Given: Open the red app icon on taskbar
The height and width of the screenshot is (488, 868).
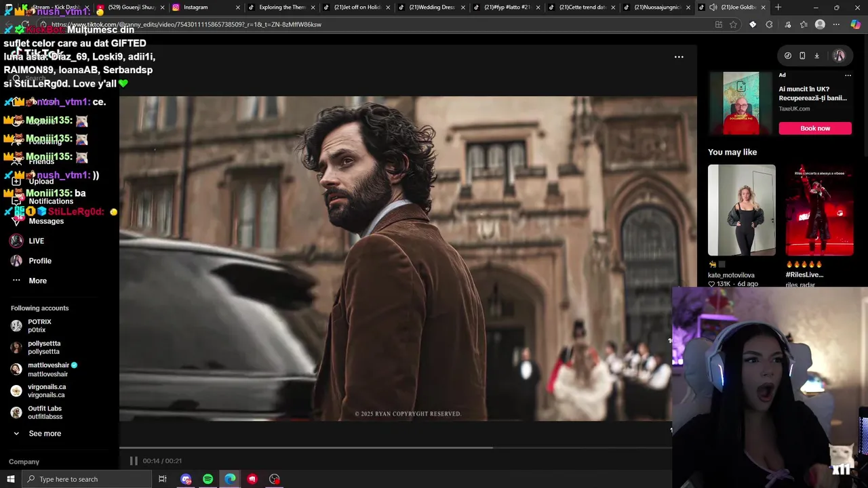Looking at the screenshot, I should [x=252, y=479].
